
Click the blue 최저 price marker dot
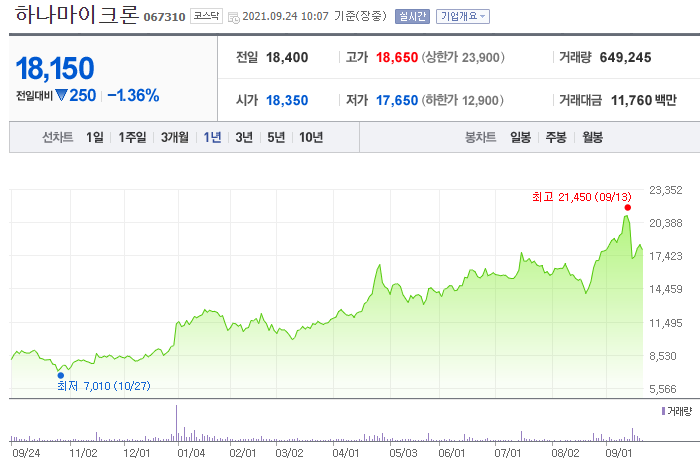click(61, 375)
